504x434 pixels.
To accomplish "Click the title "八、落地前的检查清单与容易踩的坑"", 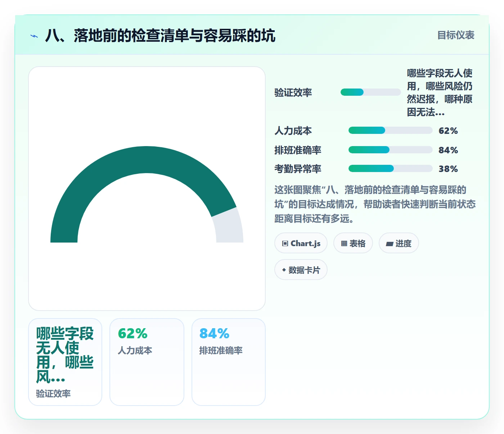I will pyautogui.click(x=160, y=36).
